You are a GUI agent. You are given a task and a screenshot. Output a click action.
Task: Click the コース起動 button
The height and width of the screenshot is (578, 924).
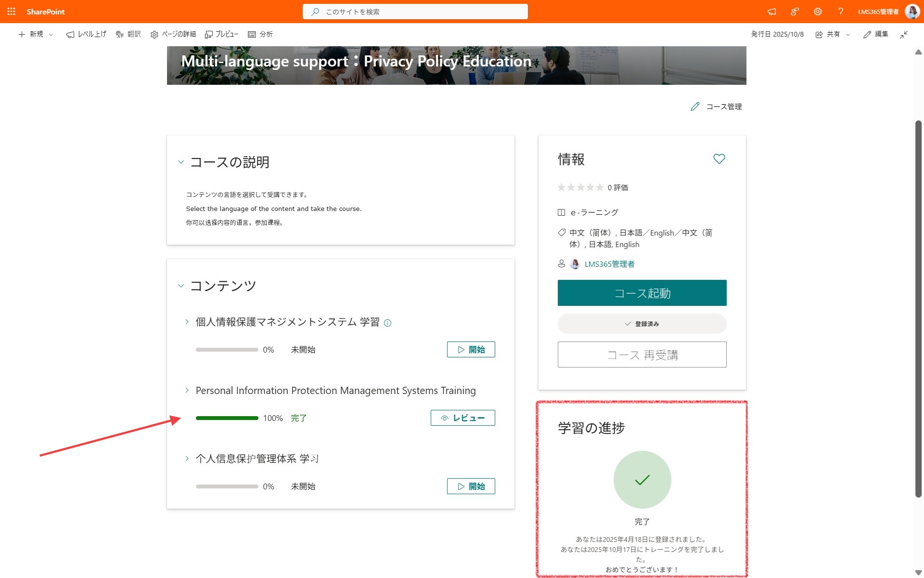tap(642, 293)
